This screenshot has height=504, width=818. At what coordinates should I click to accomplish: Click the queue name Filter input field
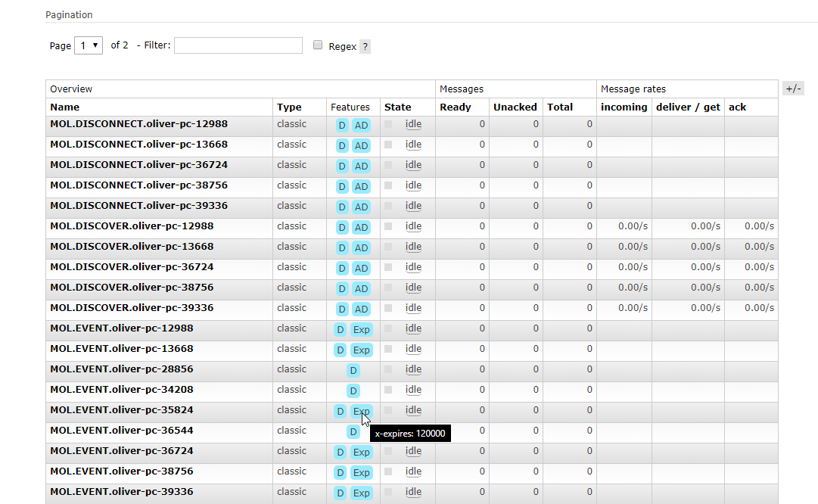click(238, 45)
